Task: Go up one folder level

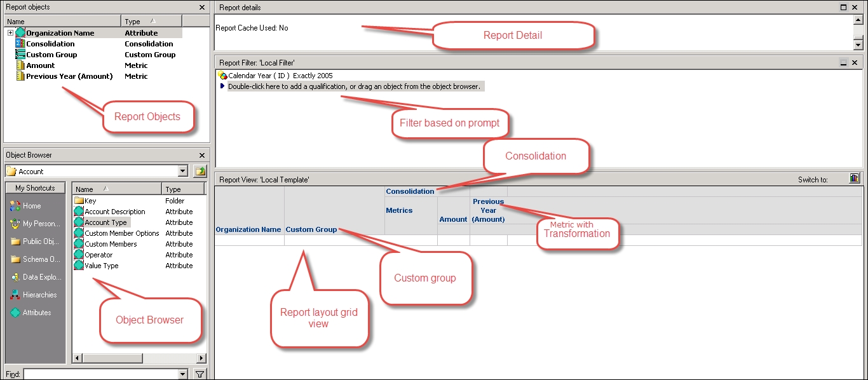Action: click(x=200, y=172)
